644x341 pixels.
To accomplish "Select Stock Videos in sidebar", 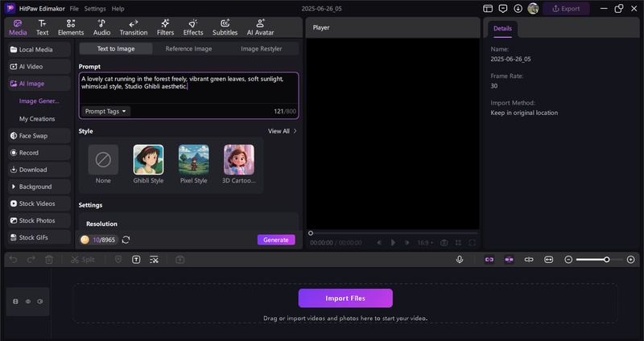I will coord(39,203).
